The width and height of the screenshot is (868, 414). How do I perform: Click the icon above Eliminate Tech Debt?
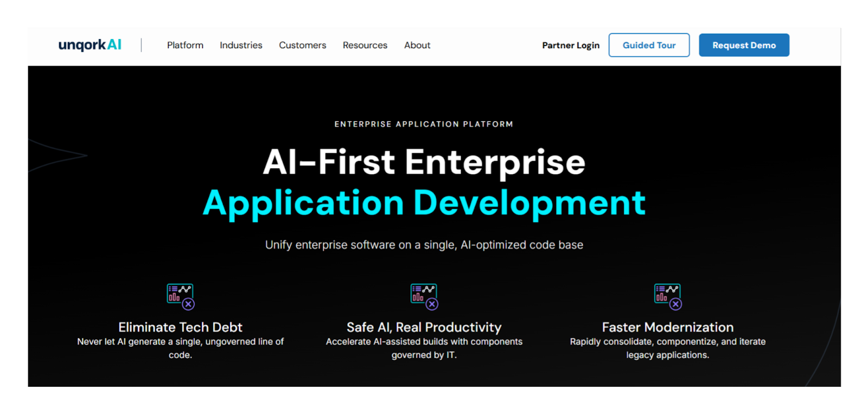click(x=181, y=297)
